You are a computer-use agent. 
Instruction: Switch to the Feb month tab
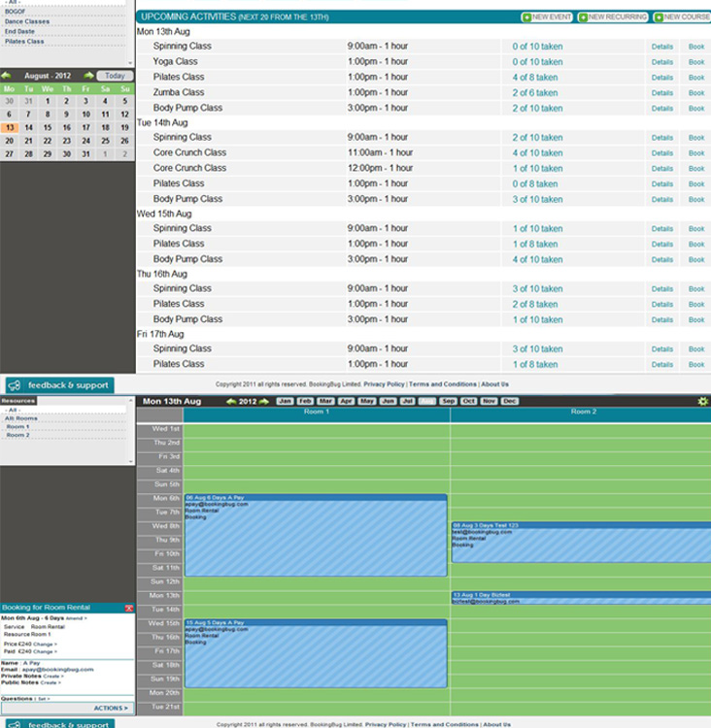click(305, 401)
